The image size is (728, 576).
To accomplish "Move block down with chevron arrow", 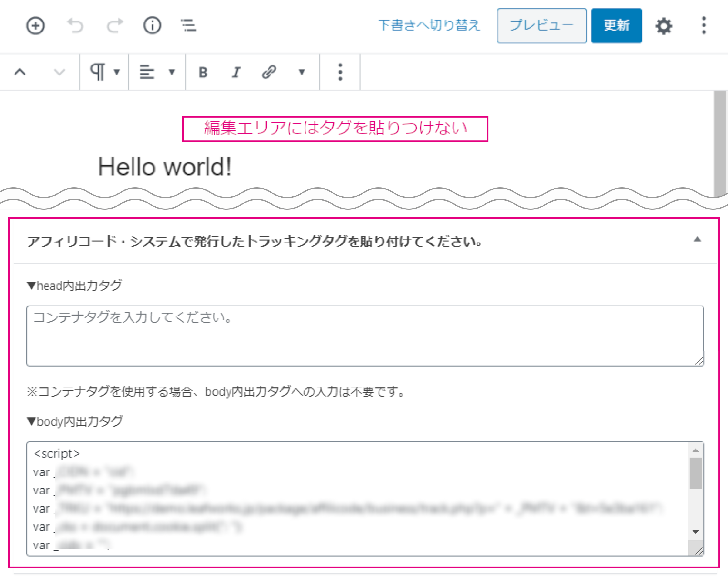I will pyautogui.click(x=59, y=72).
